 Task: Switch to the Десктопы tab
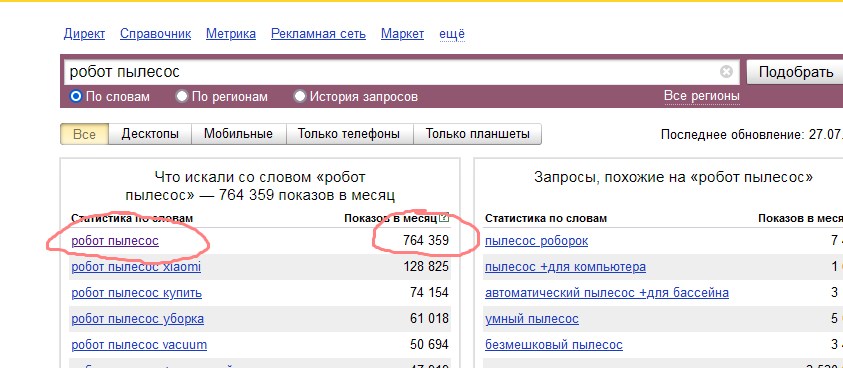[150, 134]
